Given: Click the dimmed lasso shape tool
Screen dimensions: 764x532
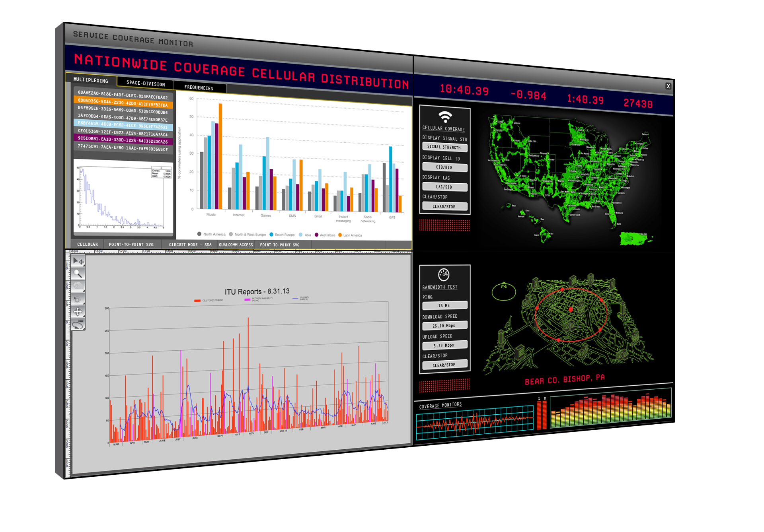Looking at the screenshot, I should pos(78,286).
